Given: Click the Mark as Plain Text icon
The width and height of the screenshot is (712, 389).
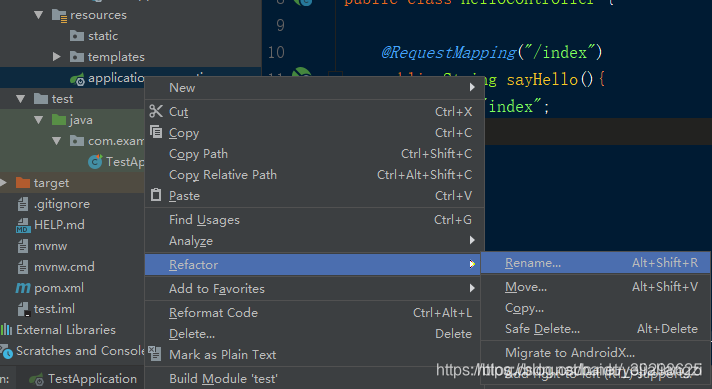Looking at the screenshot, I should [x=155, y=353].
